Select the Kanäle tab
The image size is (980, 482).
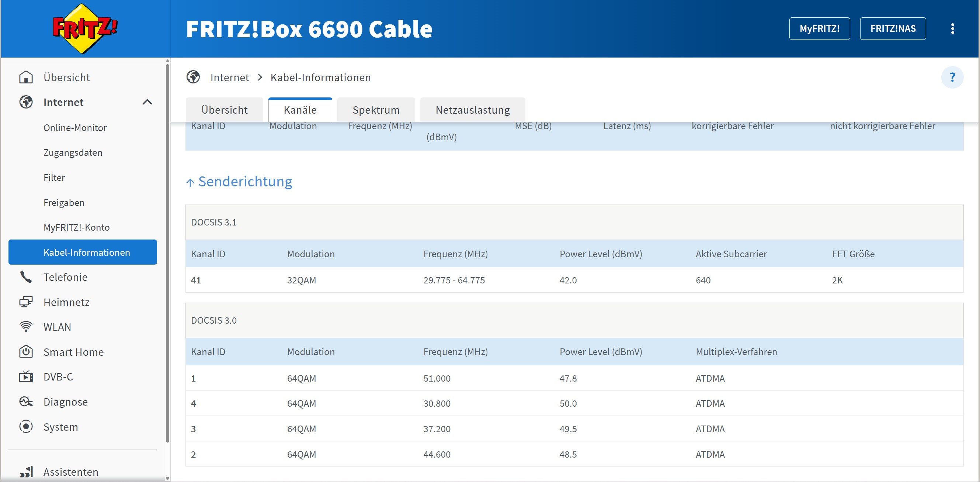(x=300, y=110)
